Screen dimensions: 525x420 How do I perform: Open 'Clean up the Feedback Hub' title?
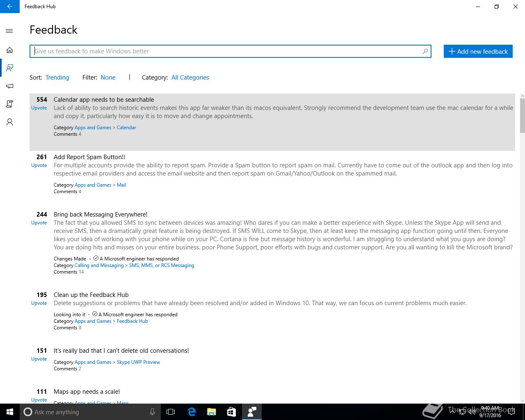point(91,295)
